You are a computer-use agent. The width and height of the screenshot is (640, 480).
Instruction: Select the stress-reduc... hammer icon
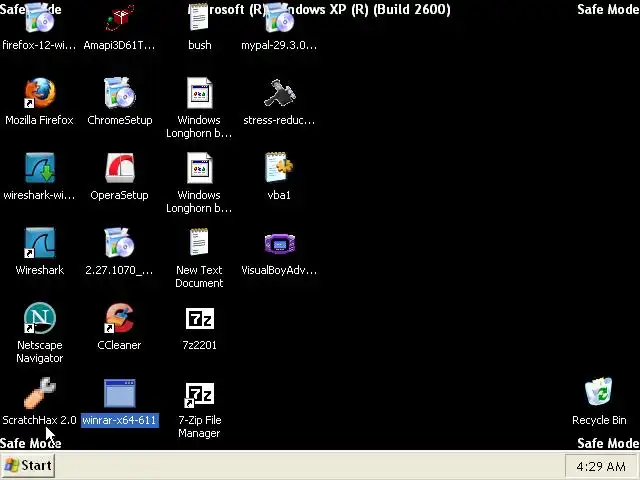(x=279, y=93)
